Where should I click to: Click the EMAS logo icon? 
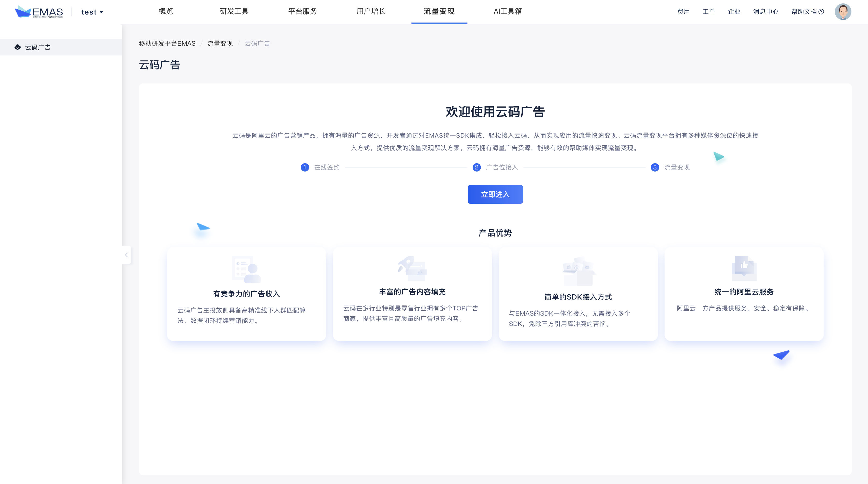click(x=23, y=12)
